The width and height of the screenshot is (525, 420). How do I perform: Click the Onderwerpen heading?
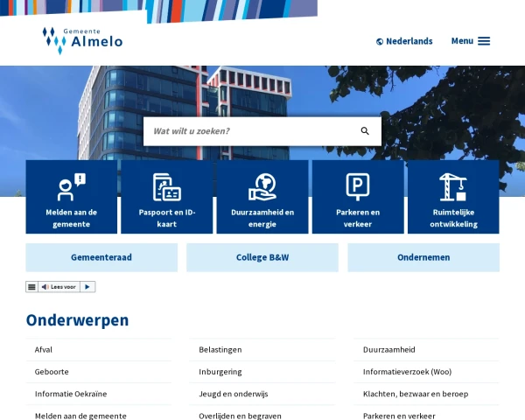(x=77, y=320)
